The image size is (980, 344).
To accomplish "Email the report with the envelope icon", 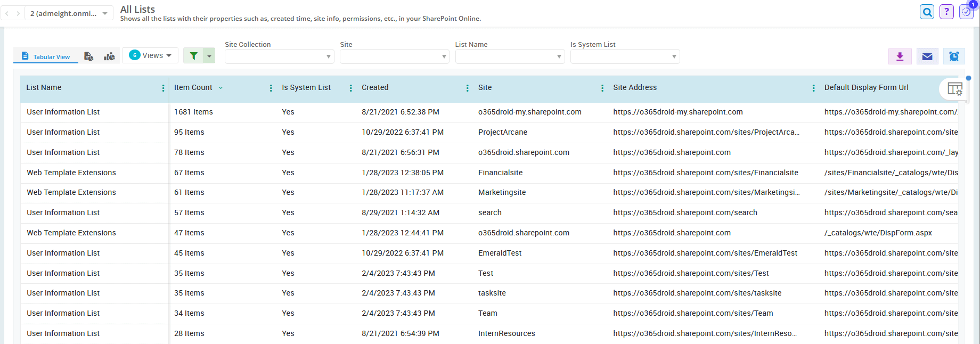I will [x=927, y=56].
